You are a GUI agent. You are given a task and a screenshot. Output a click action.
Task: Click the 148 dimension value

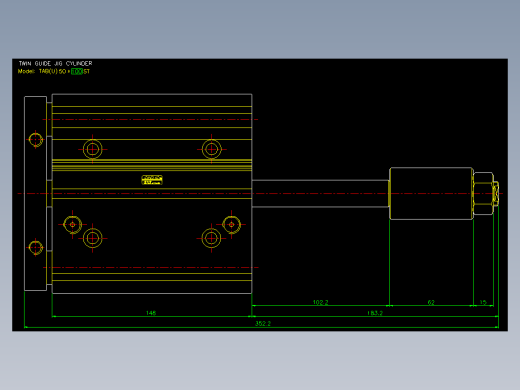[x=151, y=313]
